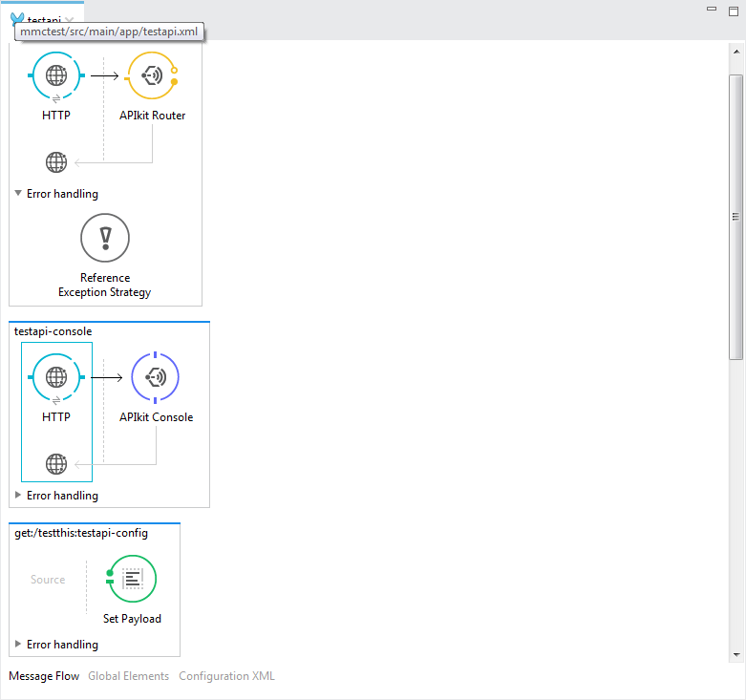Image resolution: width=746 pixels, height=700 pixels.
Task: Click the HTTP response globe below APIkit Router
Action: 56,162
